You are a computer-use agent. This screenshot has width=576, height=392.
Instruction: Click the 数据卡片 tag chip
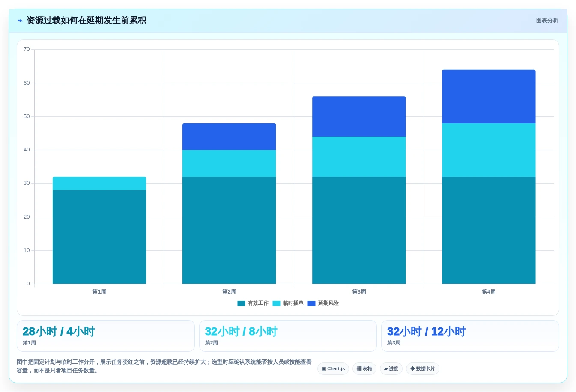[x=423, y=368]
